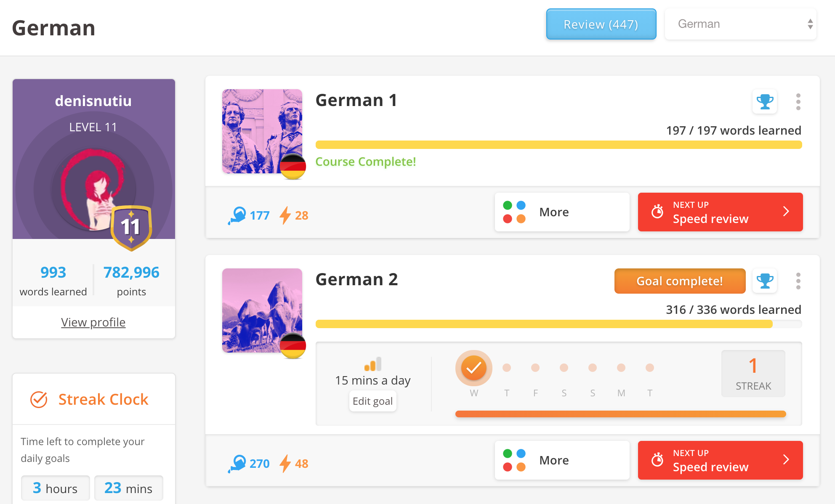Image resolution: width=835 pixels, height=504 pixels.
Task: Open the German 1 course thumbnail
Action: (262, 131)
